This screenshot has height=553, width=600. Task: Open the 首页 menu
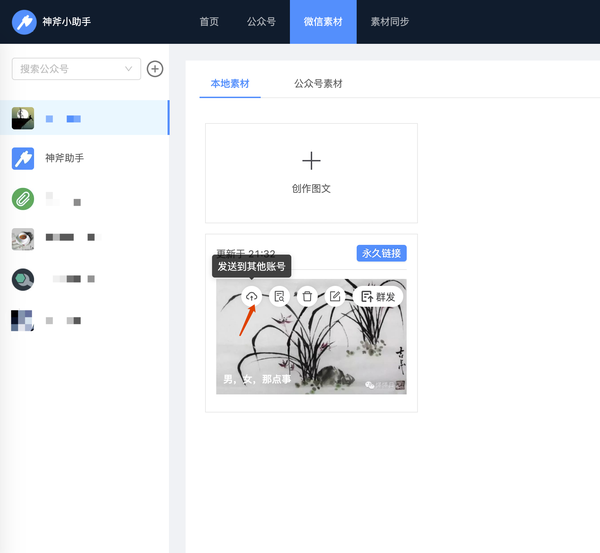point(209,22)
